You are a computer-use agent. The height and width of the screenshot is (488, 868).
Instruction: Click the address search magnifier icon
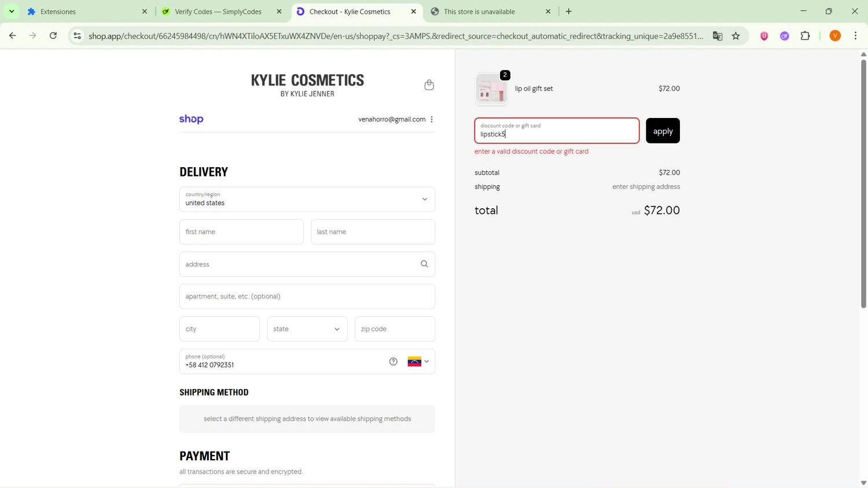tap(424, 264)
